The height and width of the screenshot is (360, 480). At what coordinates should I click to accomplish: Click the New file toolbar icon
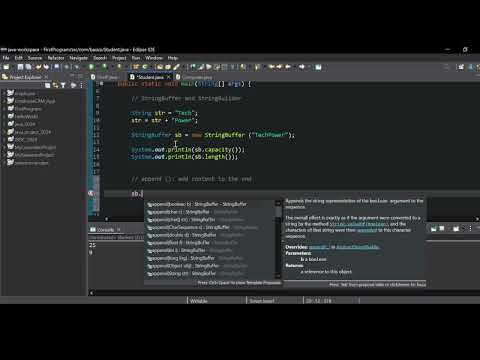(x=6, y=67)
